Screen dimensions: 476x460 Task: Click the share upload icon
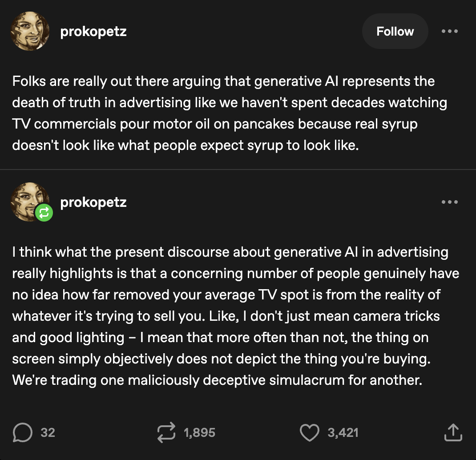tap(453, 432)
